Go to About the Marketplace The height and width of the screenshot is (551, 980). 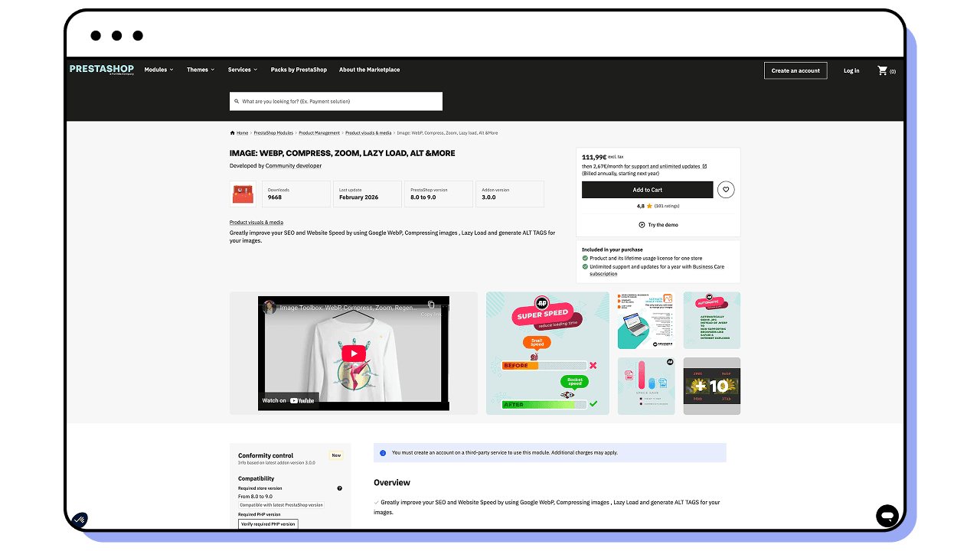coord(369,70)
